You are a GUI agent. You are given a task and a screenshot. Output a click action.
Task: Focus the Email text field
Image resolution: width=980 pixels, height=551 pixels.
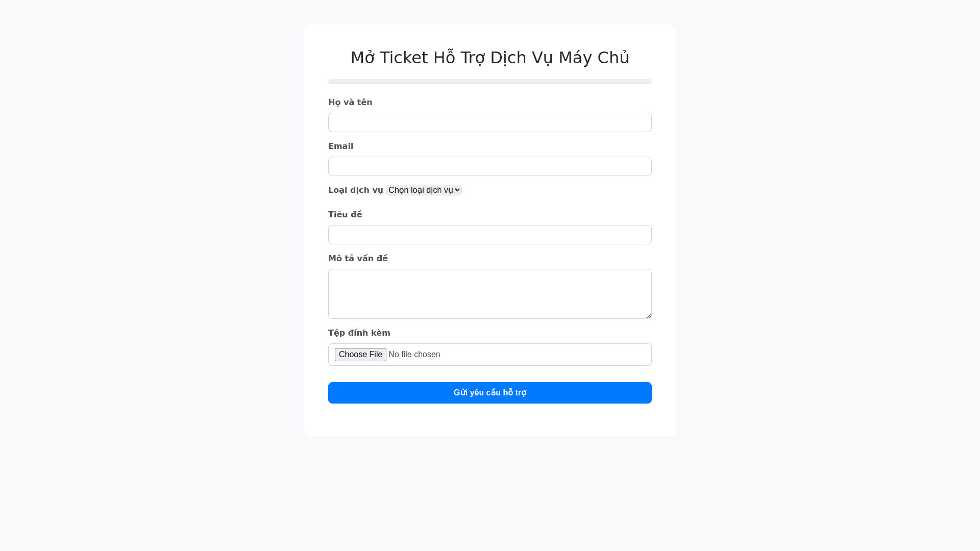[x=489, y=166]
